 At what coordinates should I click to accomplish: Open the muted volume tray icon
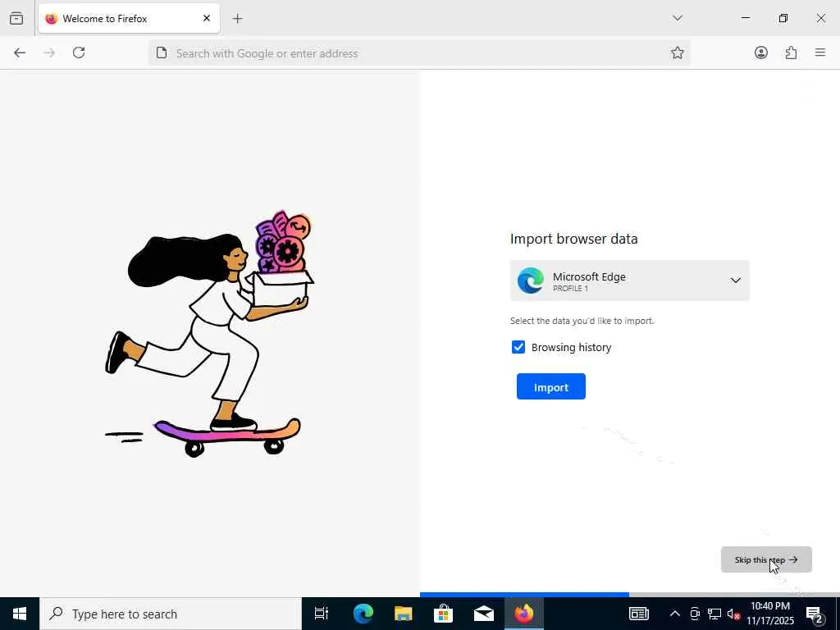click(x=733, y=614)
